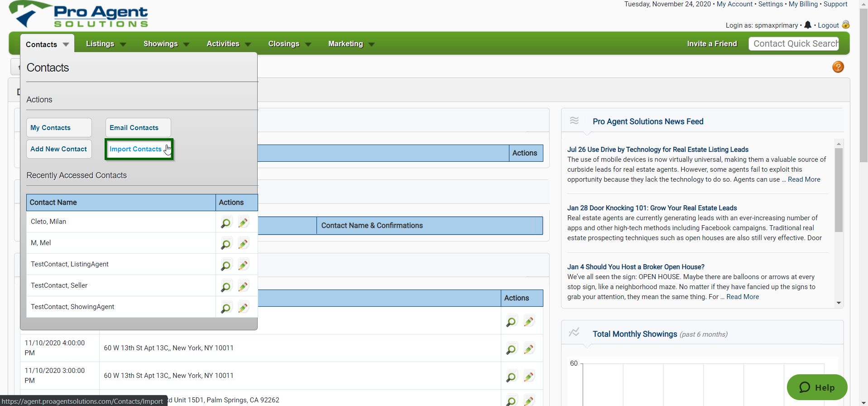The height and width of the screenshot is (406, 868).
Task: Open notifications bell icon
Action: (808, 25)
